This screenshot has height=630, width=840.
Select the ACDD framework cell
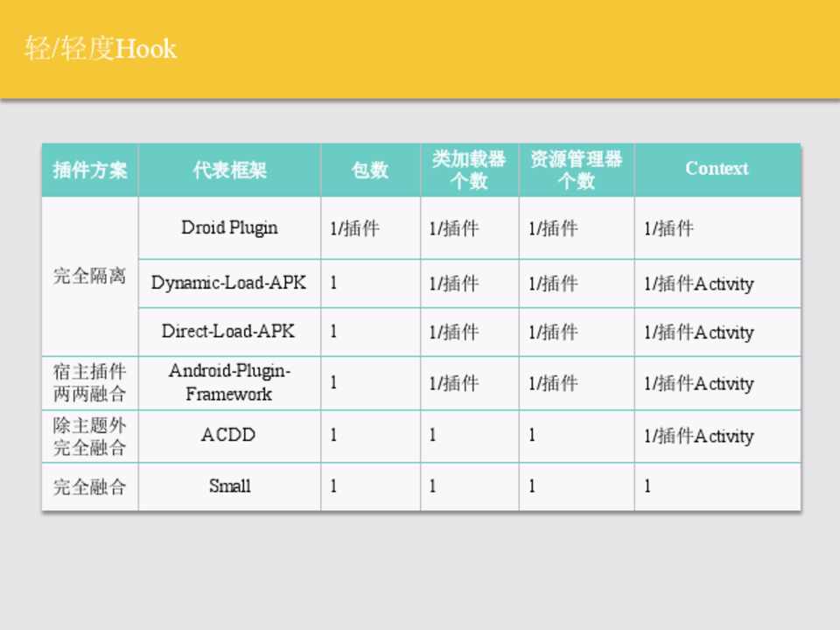(229, 435)
